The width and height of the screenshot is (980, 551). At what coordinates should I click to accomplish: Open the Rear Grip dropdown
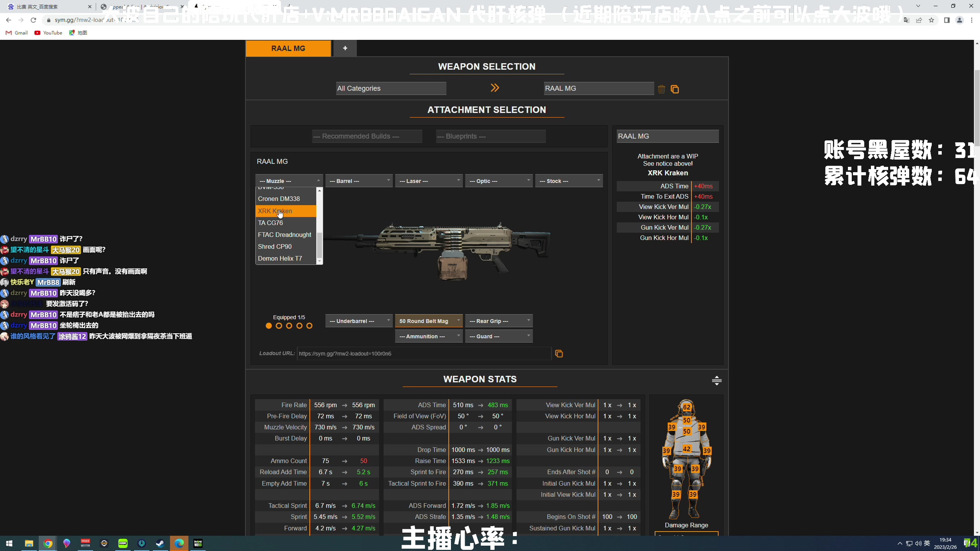499,321
